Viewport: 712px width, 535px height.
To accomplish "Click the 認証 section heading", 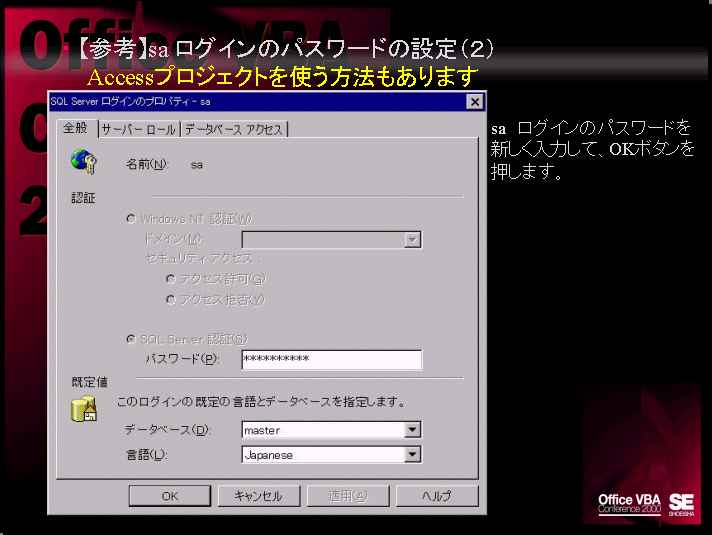I will pyautogui.click(x=84, y=198).
